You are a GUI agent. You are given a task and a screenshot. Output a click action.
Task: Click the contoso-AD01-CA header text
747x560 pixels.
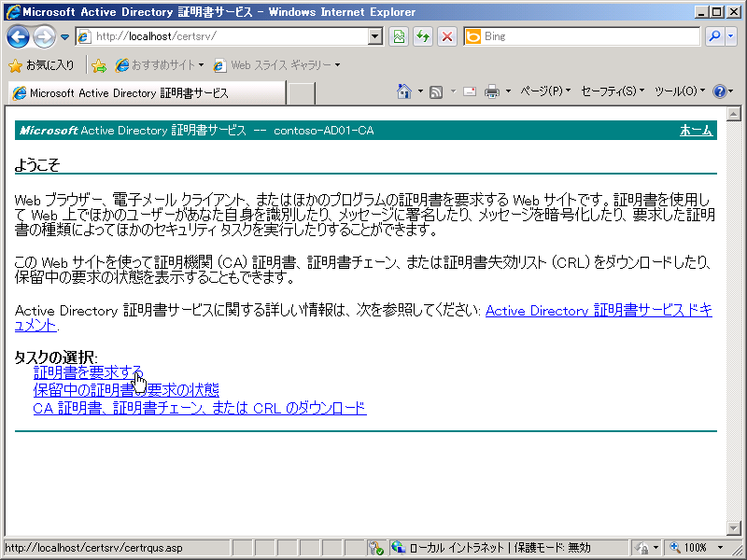point(324,131)
